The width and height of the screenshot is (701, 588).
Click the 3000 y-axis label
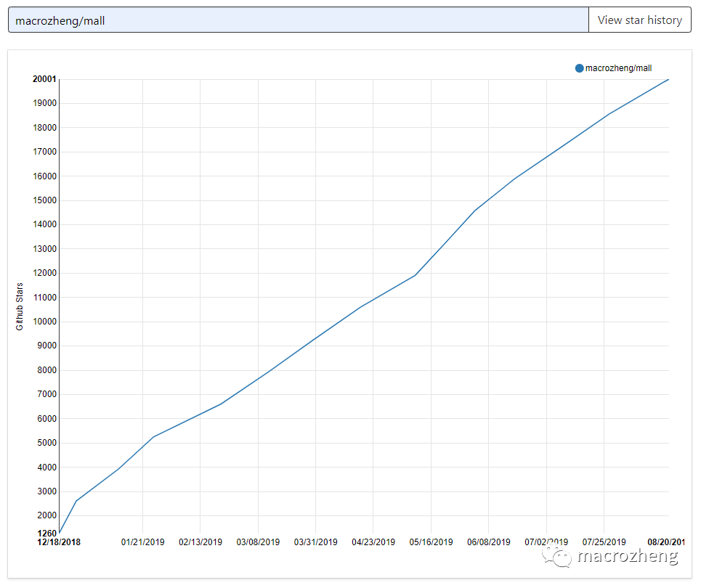(46, 491)
